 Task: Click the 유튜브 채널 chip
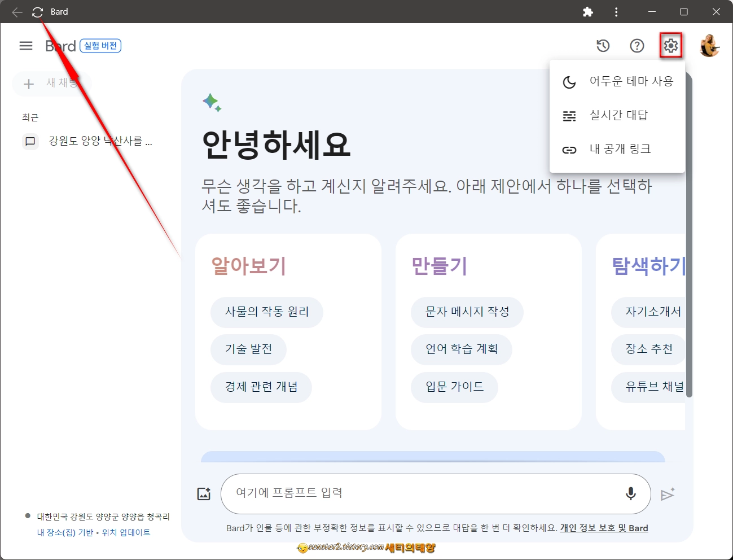pos(648,387)
